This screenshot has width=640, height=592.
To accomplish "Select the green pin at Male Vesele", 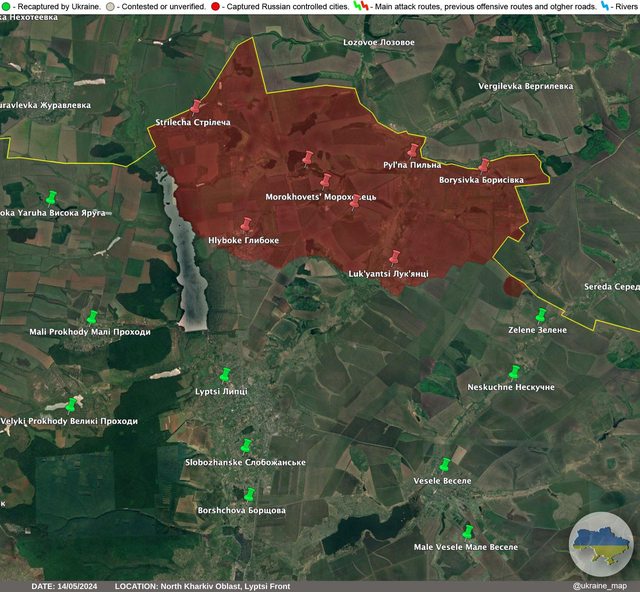I will [x=467, y=531].
